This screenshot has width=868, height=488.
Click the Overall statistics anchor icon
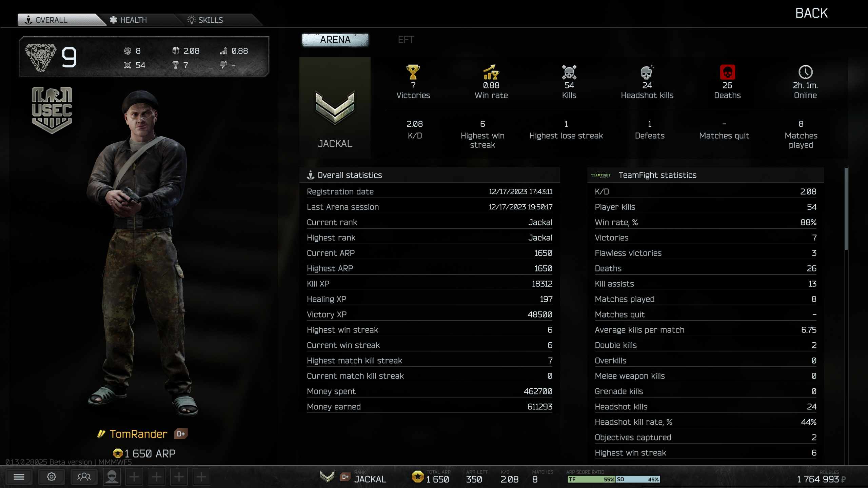pos(310,175)
